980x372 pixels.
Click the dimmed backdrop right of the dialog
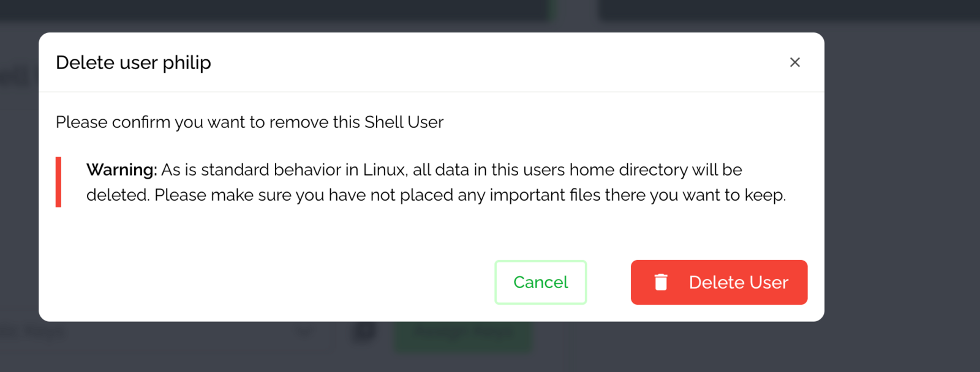pos(902,184)
